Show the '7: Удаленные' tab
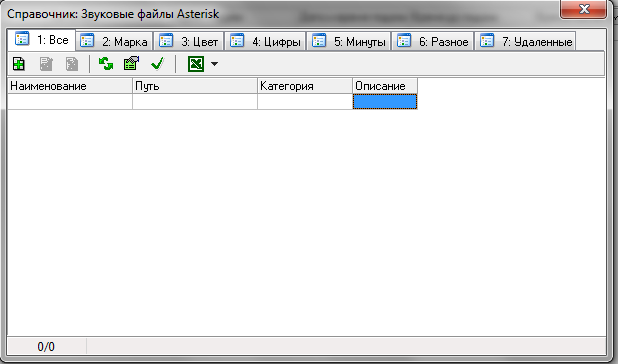 coord(525,41)
